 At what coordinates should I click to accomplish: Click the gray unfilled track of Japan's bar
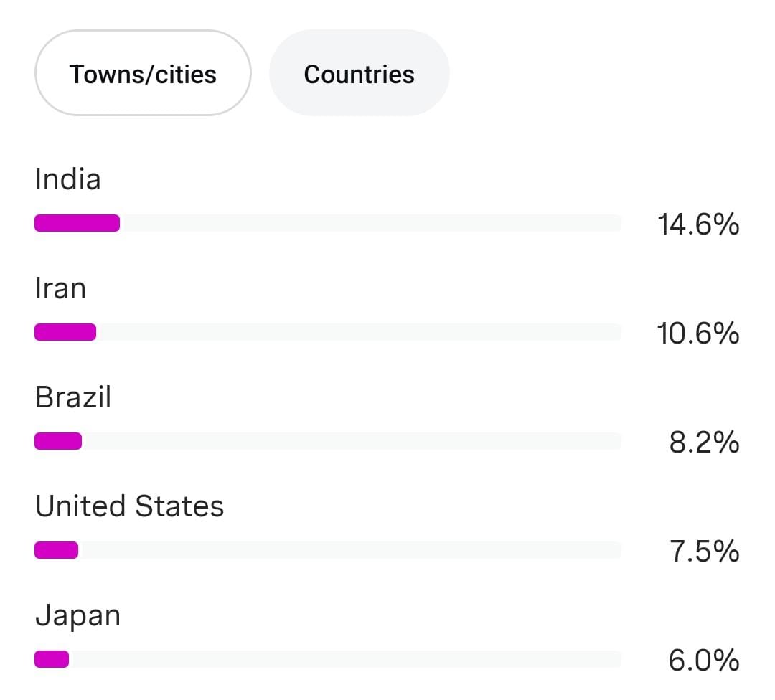point(344,659)
